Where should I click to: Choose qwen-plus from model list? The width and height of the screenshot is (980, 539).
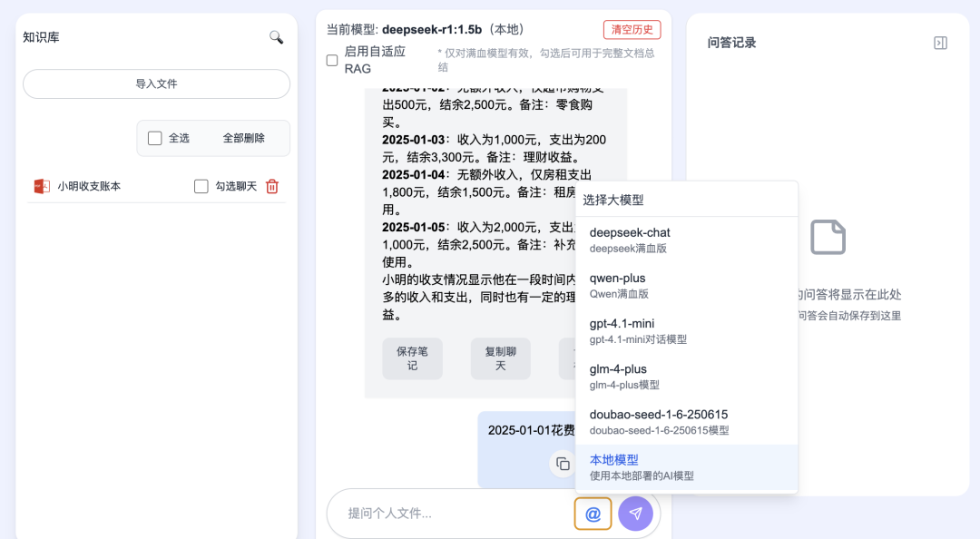[x=686, y=285]
